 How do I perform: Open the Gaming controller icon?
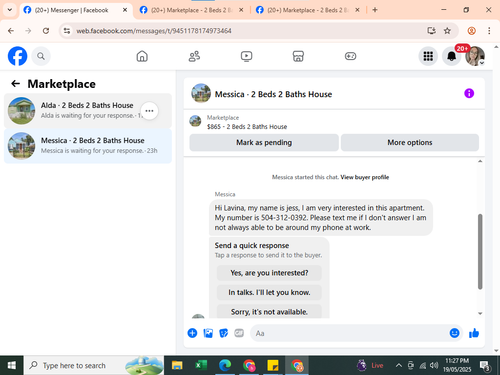pos(350,56)
